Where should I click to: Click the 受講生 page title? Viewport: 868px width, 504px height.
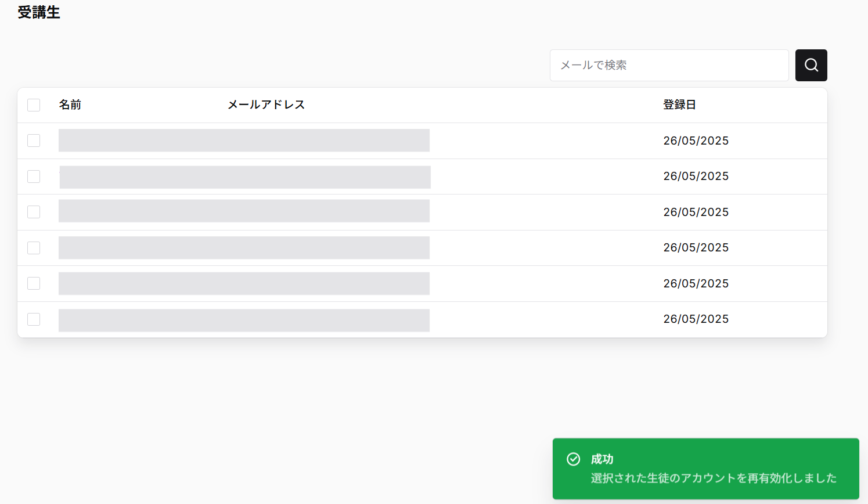[x=39, y=12]
